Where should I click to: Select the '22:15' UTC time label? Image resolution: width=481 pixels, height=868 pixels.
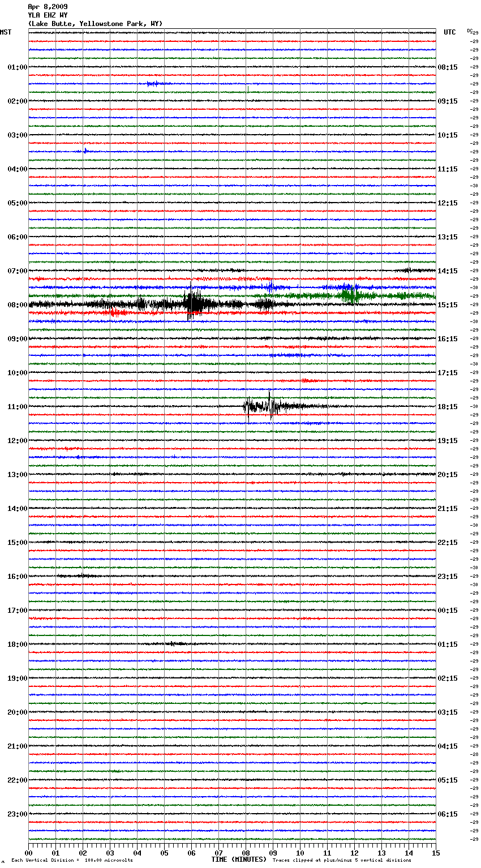(x=448, y=543)
